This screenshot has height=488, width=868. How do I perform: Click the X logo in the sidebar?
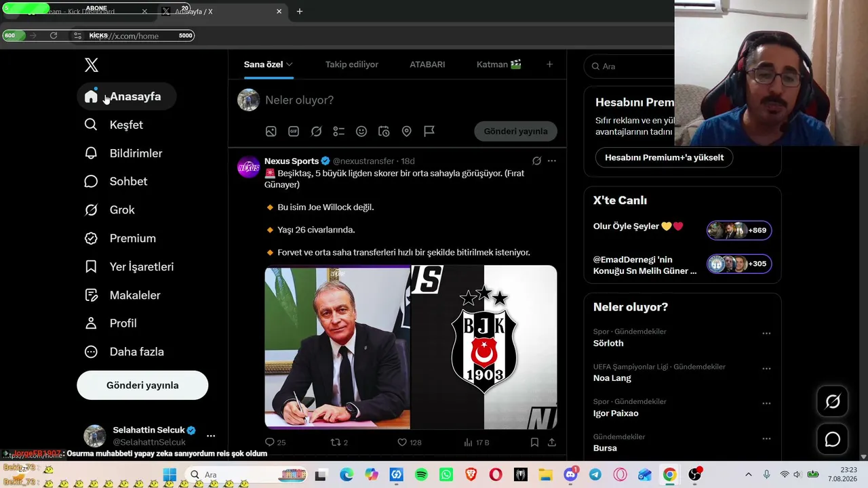pyautogui.click(x=92, y=65)
